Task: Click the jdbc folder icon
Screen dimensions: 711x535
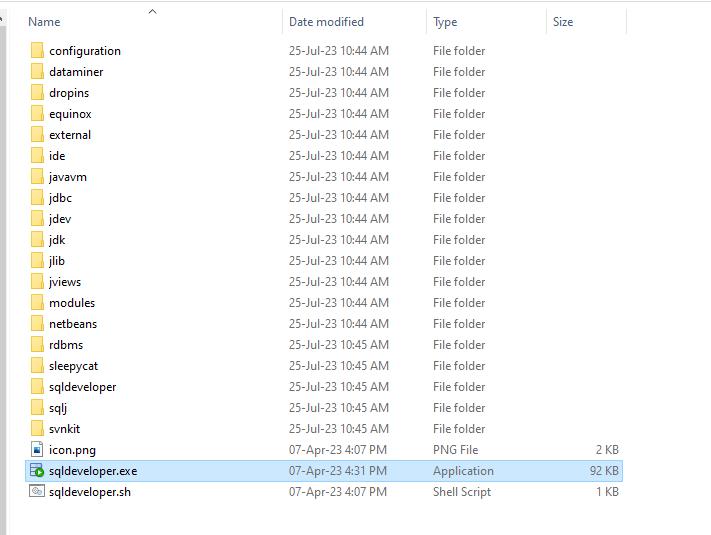Action: coord(37,198)
